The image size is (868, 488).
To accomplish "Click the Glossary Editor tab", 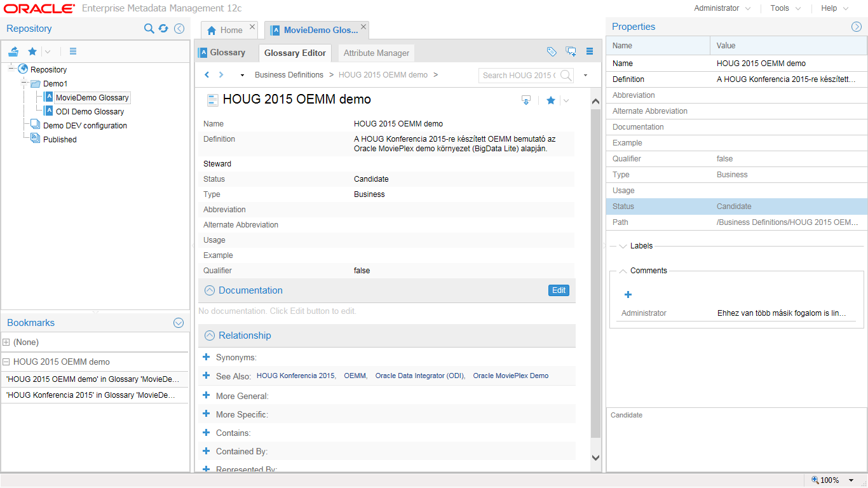I will pyautogui.click(x=295, y=53).
